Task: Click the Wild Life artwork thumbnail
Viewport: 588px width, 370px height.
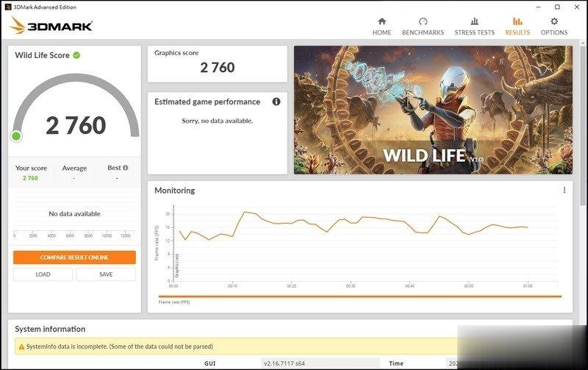Action: [x=433, y=110]
